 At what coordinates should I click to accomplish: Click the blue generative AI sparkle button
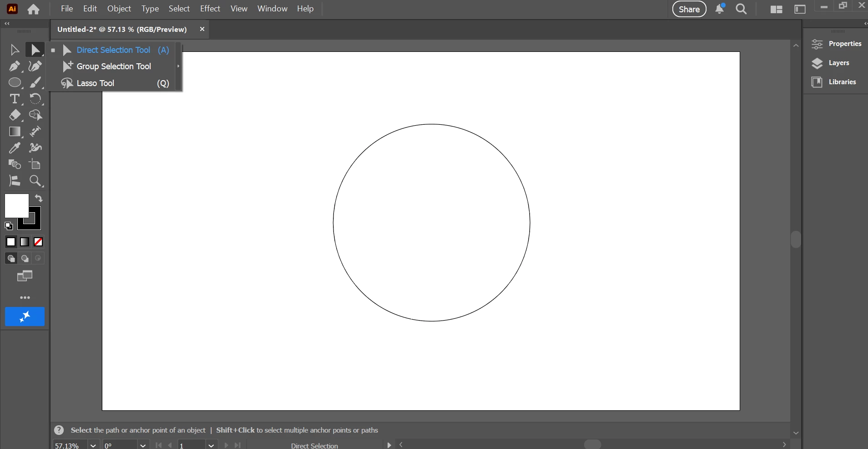25,316
